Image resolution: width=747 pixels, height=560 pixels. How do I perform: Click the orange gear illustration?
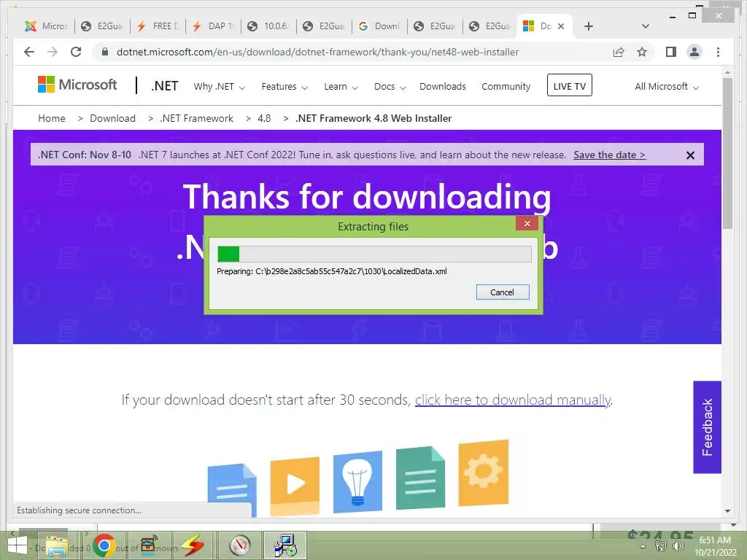point(484,472)
